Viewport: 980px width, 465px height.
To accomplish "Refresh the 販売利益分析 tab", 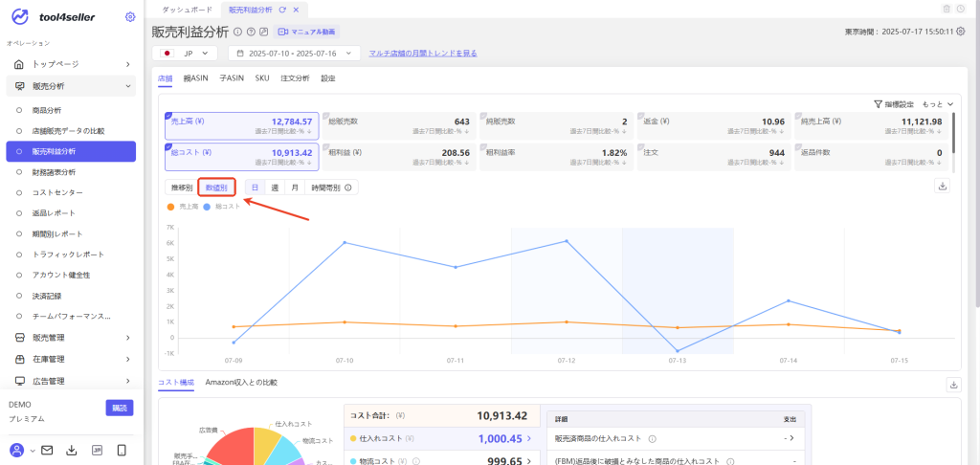I will [282, 10].
